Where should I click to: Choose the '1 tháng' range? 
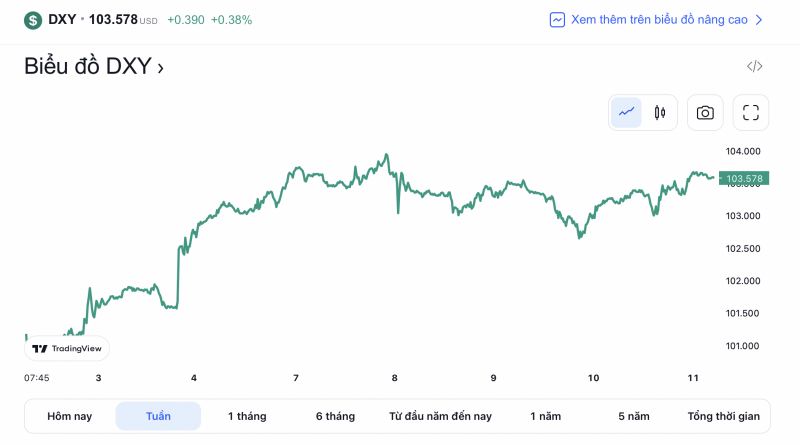coord(247,416)
